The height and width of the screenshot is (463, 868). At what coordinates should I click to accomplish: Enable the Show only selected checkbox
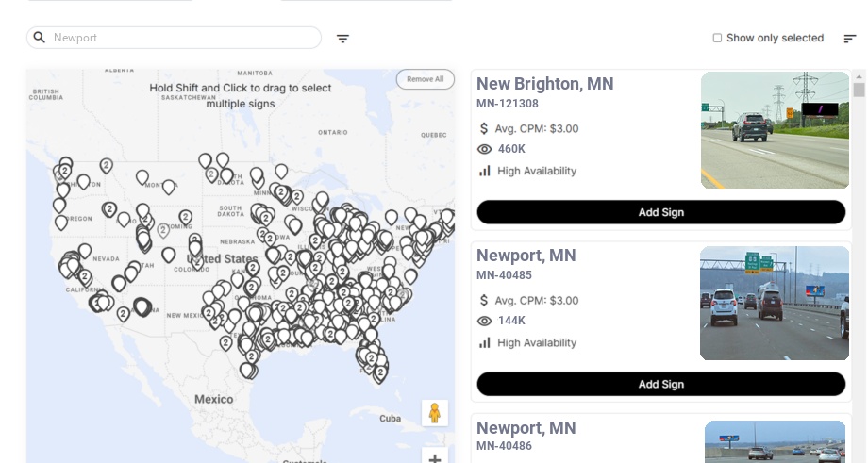tap(717, 39)
